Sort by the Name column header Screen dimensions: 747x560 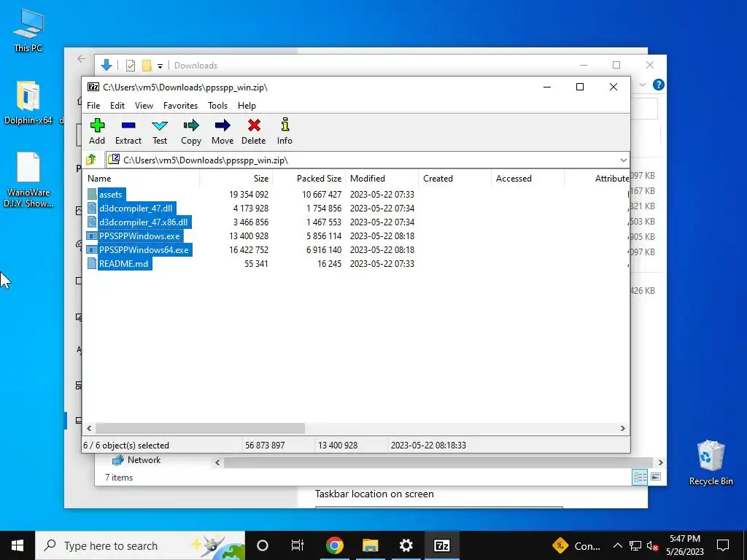[142, 179]
